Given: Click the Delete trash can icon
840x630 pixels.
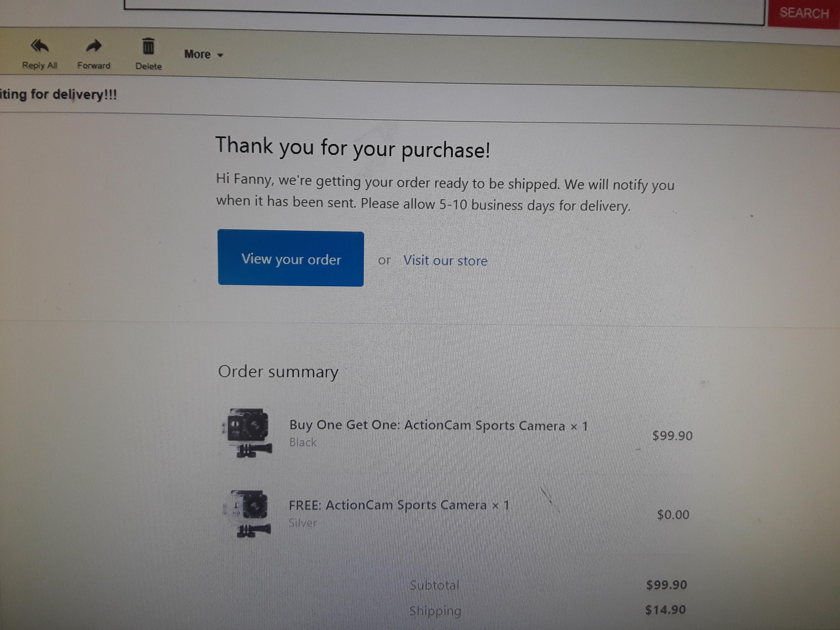Looking at the screenshot, I should (x=148, y=46).
